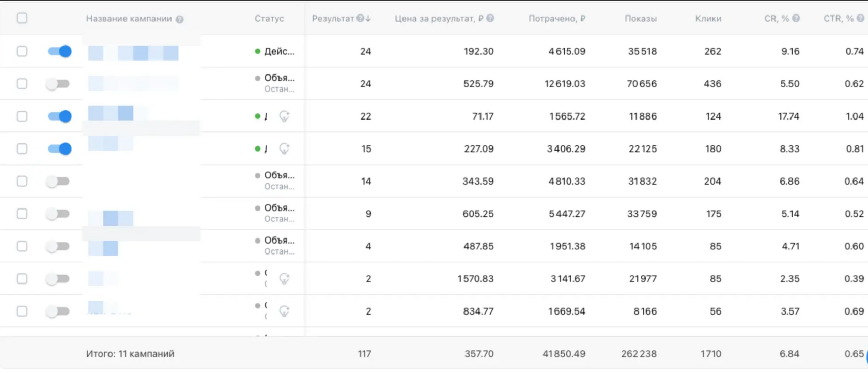868x373 pixels.
Task: Sort by Цена за результат, ₽ header
Action: click(x=439, y=19)
